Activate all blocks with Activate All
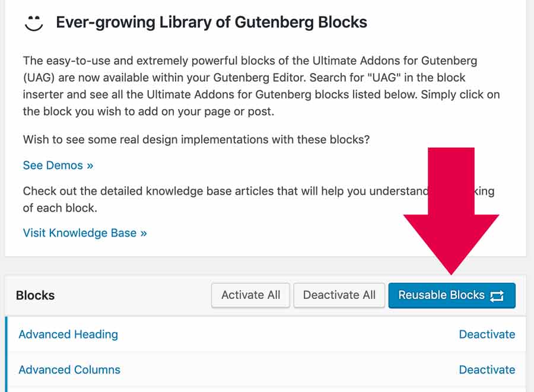Viewport: 534px width, 392px height. click(250, 295)
